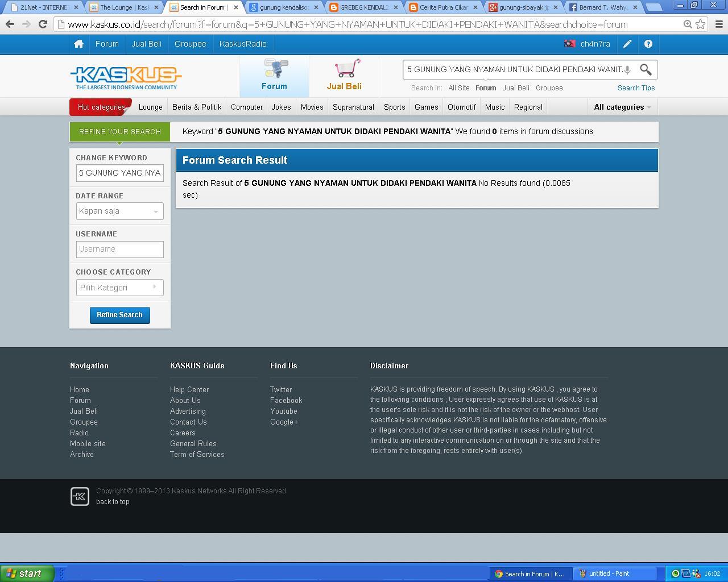The width and height of the screenshot is (728, 582).
Task: Select Search in Jual Beli option
Action: tap(516, 88)
